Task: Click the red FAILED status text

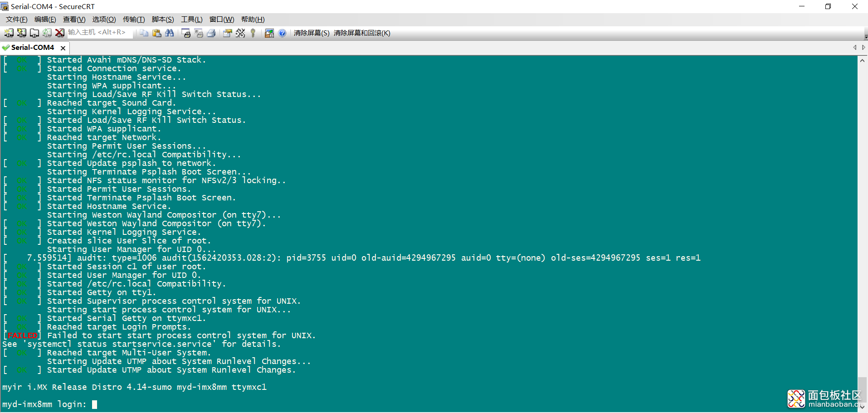Action: point(22,336)
